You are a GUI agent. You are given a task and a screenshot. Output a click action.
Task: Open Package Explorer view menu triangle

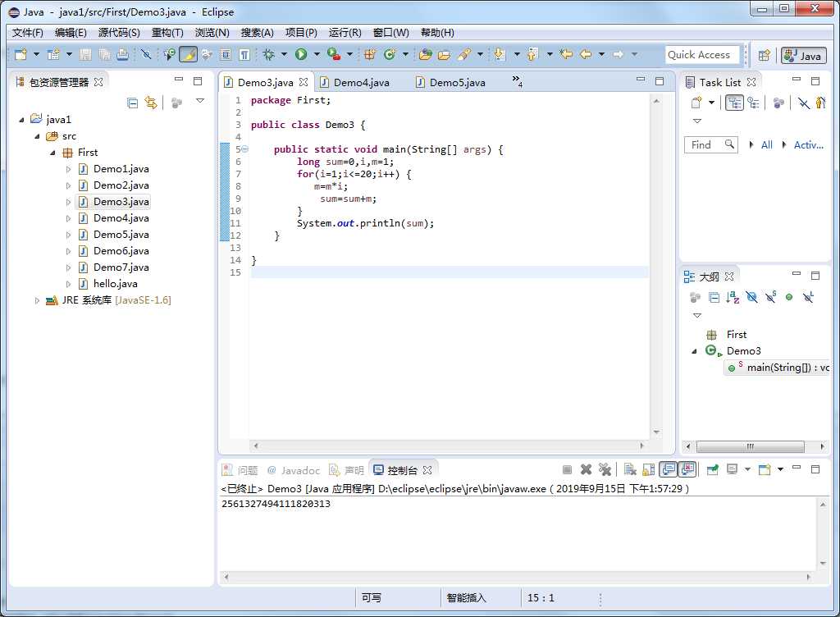tap(200, 101)
